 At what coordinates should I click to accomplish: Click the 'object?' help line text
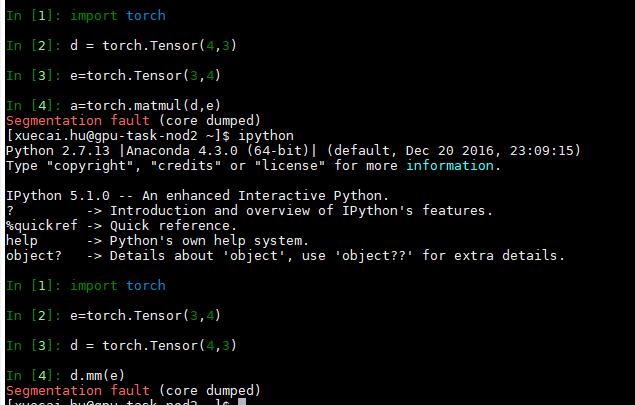pos(285,256)
